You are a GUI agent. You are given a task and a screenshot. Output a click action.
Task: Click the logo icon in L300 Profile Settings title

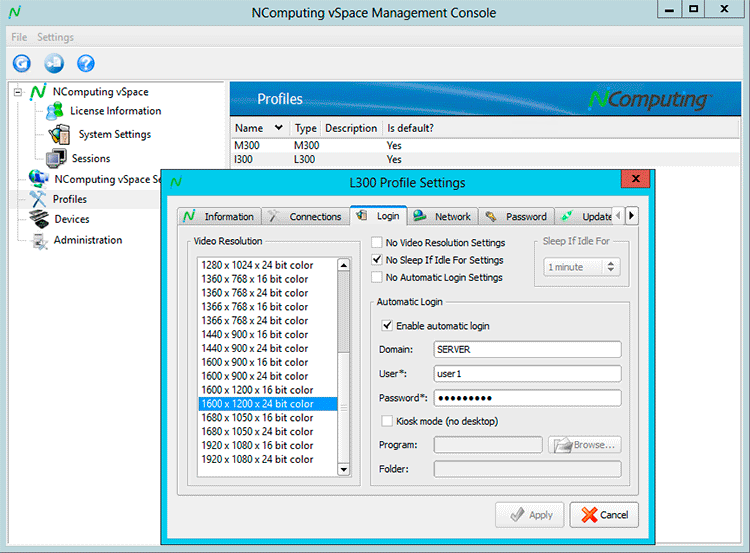coord(176,182)
